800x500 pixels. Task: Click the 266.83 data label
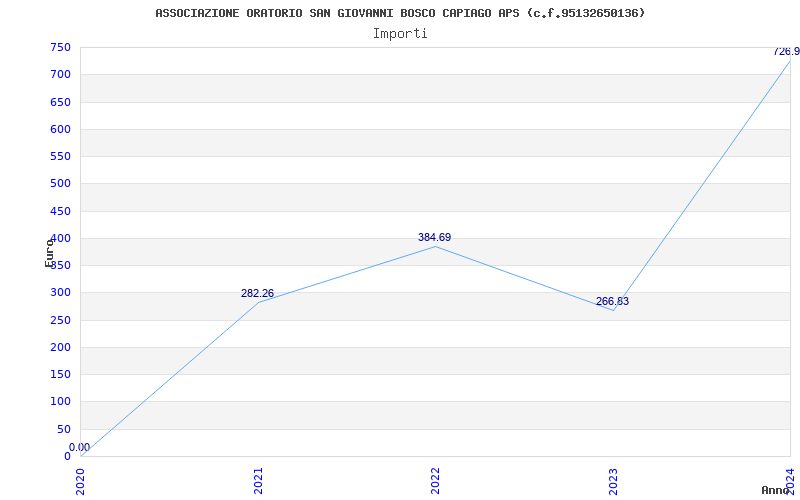pyautogui.click(x=612, y=302)
